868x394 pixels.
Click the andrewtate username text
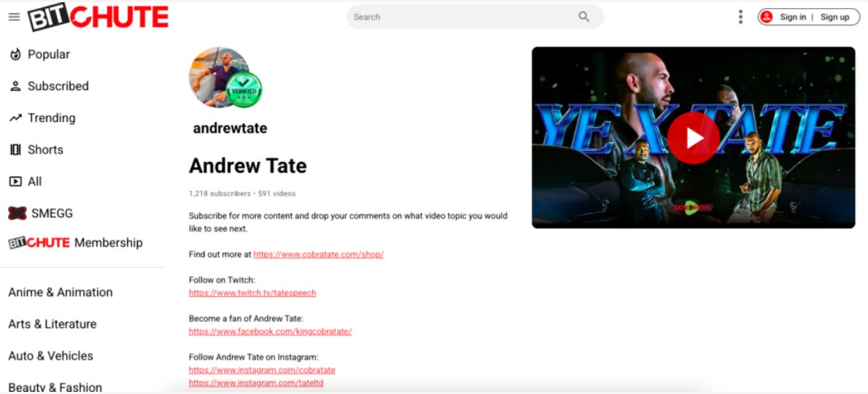[x=230, y=128]
